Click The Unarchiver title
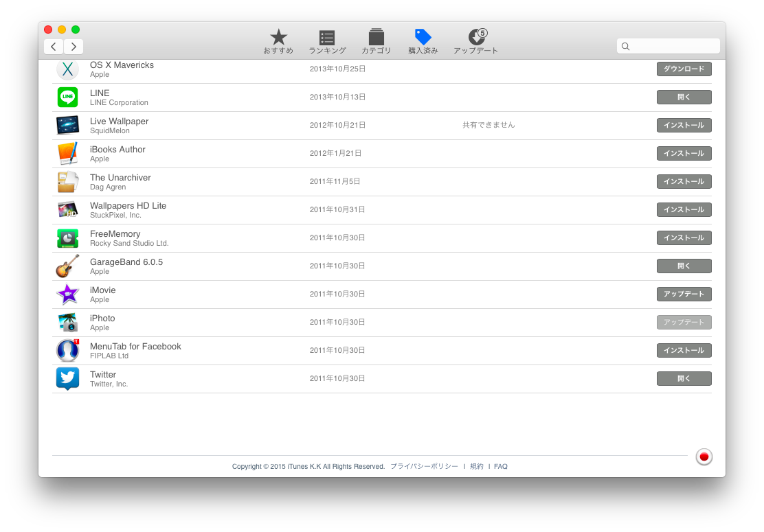This screenshot has height=532, width=764. (x=120, y=178)
